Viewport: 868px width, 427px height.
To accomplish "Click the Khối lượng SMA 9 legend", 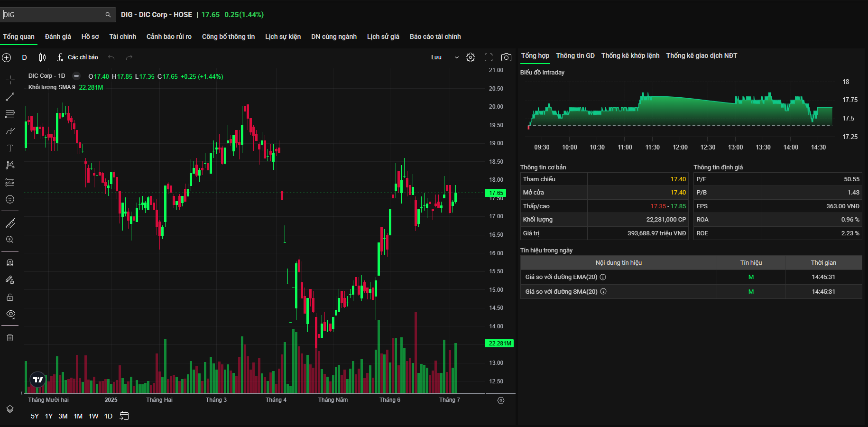I will [52, 87].
